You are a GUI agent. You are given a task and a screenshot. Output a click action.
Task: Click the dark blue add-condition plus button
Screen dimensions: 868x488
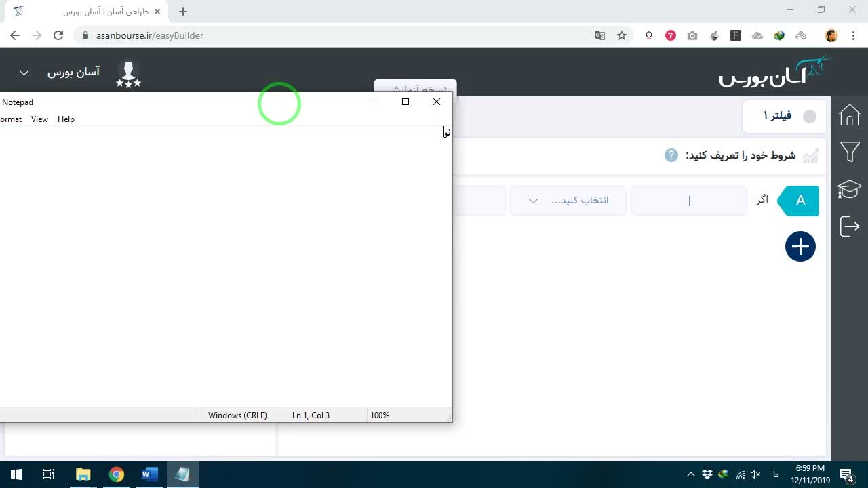click(800, 246)
